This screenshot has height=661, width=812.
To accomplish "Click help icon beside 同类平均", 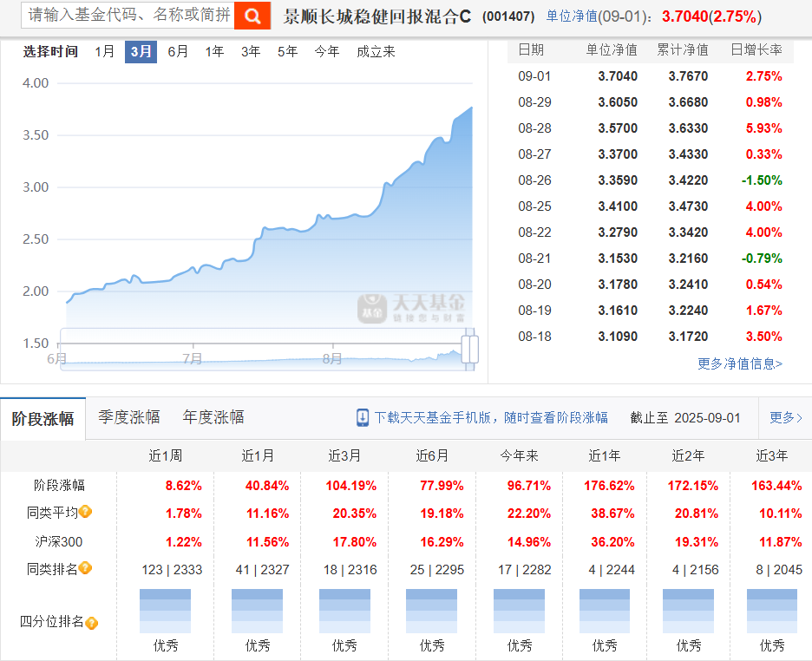I will pyautogui.click(x=85, y=512).
